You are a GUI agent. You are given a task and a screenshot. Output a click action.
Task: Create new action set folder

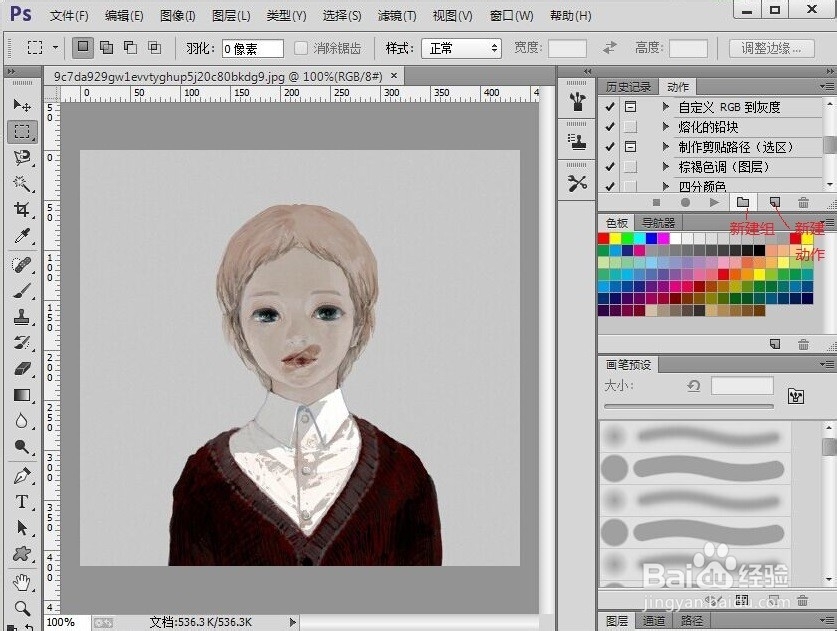click(743, 202)
